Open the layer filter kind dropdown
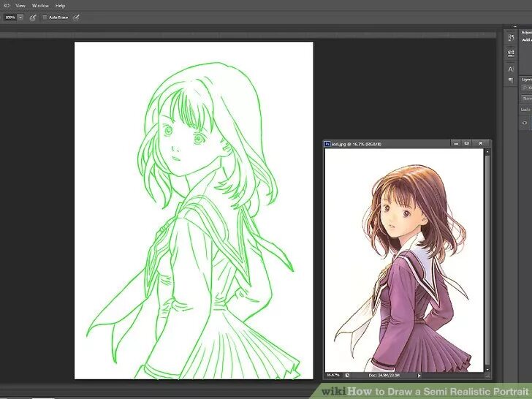 [527, 88]
